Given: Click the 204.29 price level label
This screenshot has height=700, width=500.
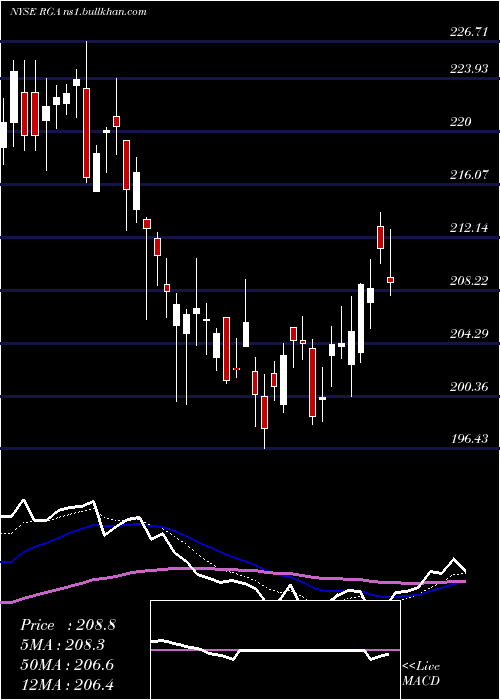Looking at the screenshot, I should click(468, 333).
